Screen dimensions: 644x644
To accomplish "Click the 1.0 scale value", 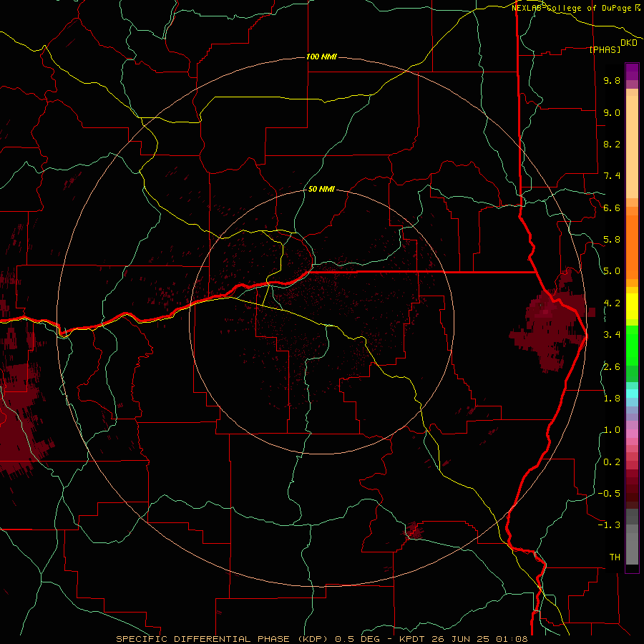I will click(612, 430).
